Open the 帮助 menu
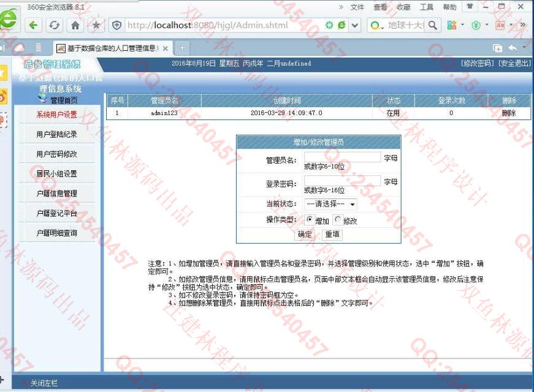The height and width of the screenshot is (392, 534). (x=449, y=7)
